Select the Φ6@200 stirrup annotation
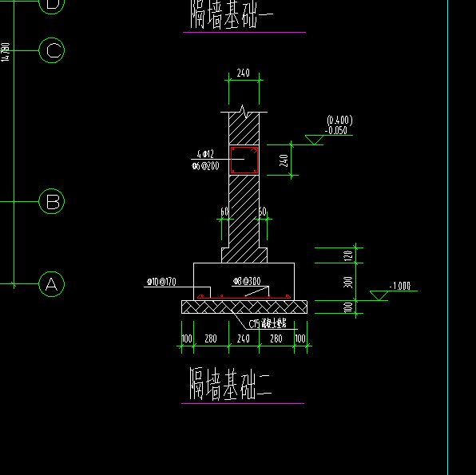This screenshot has width=476, height=475. 205,166
